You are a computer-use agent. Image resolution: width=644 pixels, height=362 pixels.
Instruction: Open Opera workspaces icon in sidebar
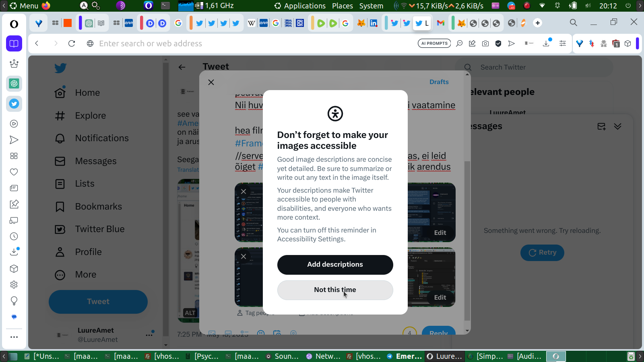(14, 43)
